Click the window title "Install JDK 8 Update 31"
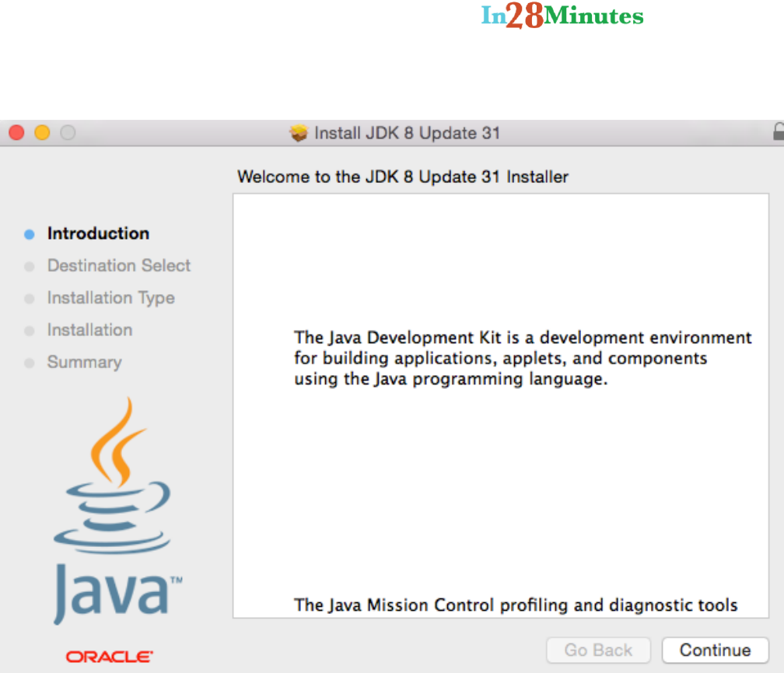 click(x=407, y=133)
